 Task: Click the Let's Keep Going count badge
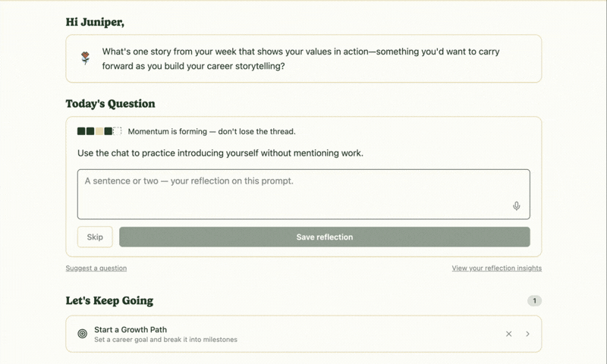pyautogui.click(x=534, y=300)
